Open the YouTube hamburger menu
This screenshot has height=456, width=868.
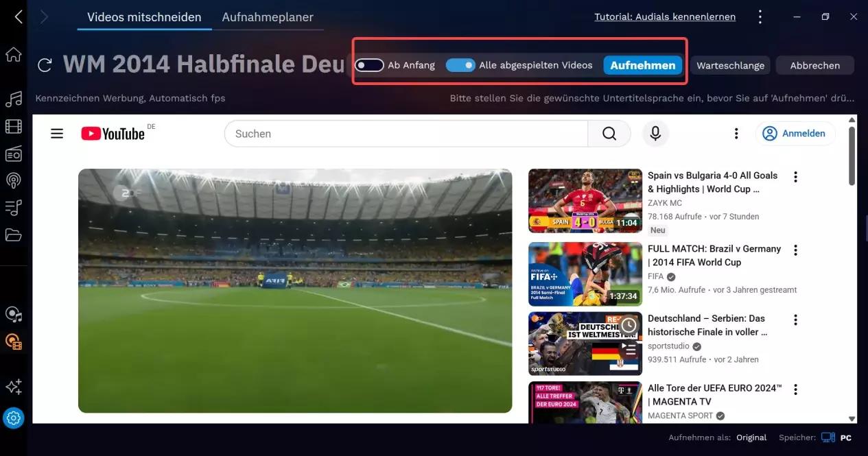pyautogui.click(x=57, y=133)
